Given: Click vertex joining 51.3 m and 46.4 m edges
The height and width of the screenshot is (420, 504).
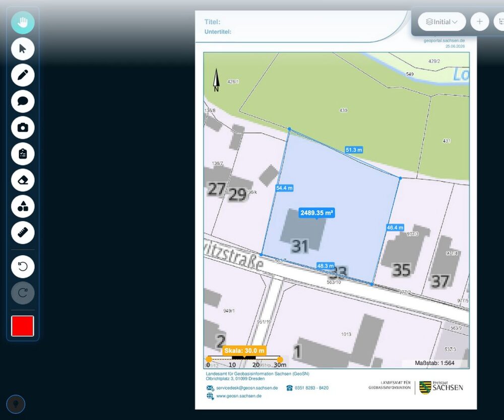Looking at the screenshot, I should (x=400, y=178).
